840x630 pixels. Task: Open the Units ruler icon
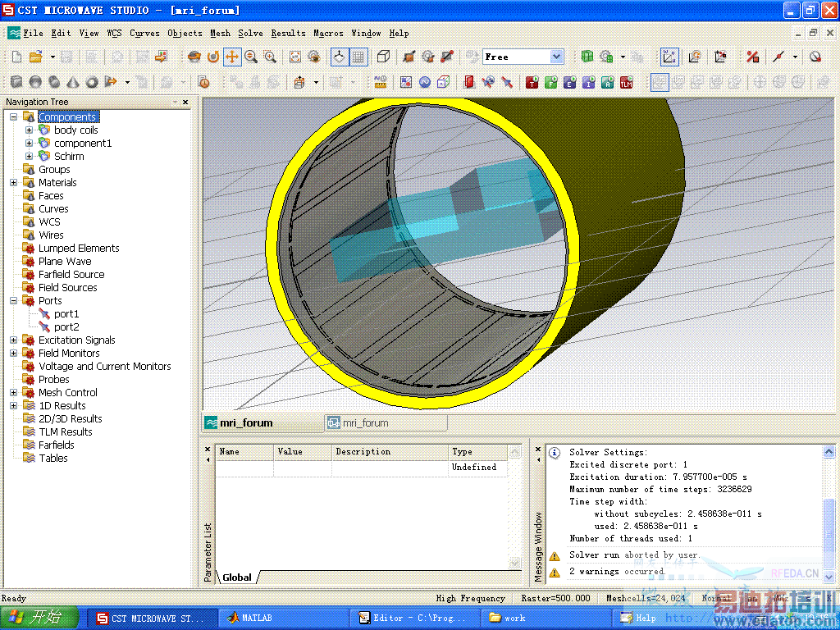pyautogui.click(x=381, y=82)
